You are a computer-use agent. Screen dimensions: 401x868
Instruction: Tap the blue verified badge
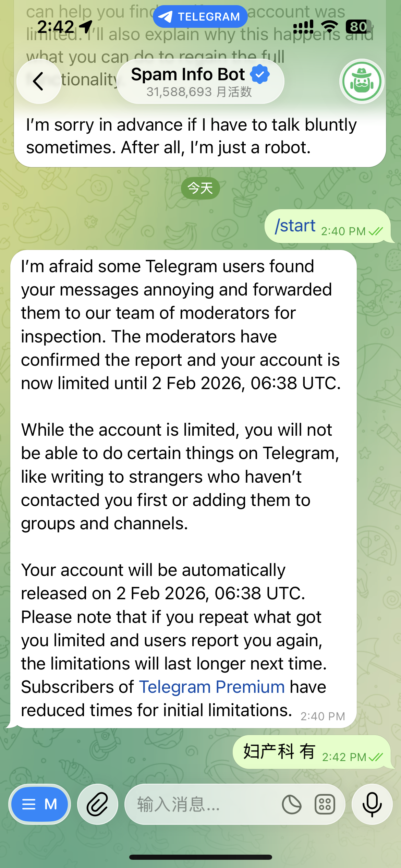[x=260, y=74]
